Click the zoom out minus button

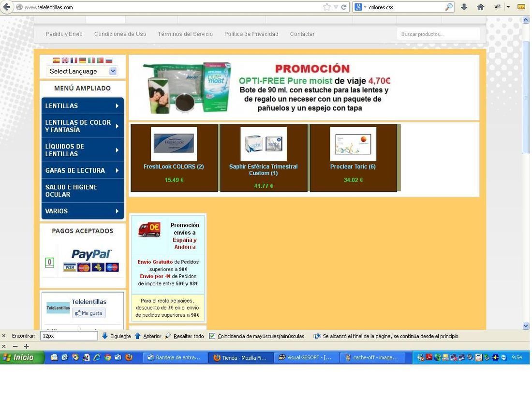[x=15, y=346]
